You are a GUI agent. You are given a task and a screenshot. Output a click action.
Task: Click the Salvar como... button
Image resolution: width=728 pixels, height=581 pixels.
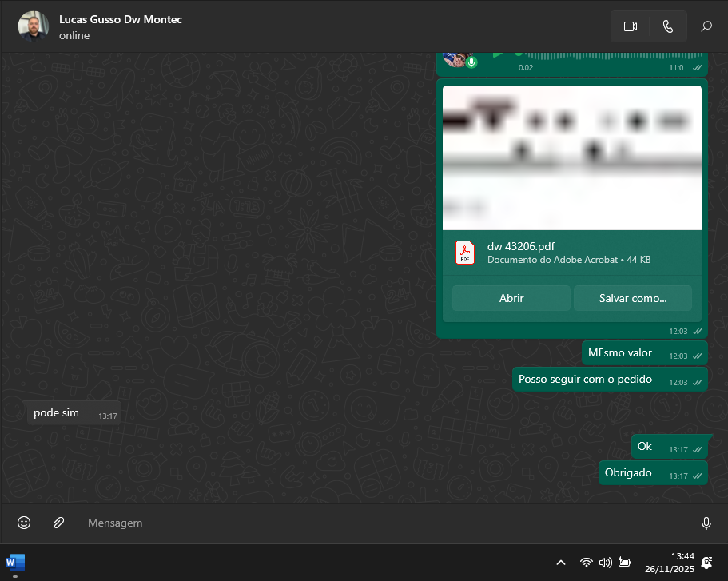[633, 298]
